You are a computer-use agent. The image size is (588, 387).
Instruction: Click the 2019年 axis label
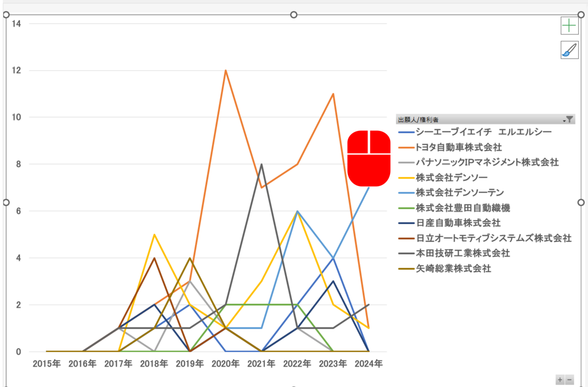pos(190,364)
